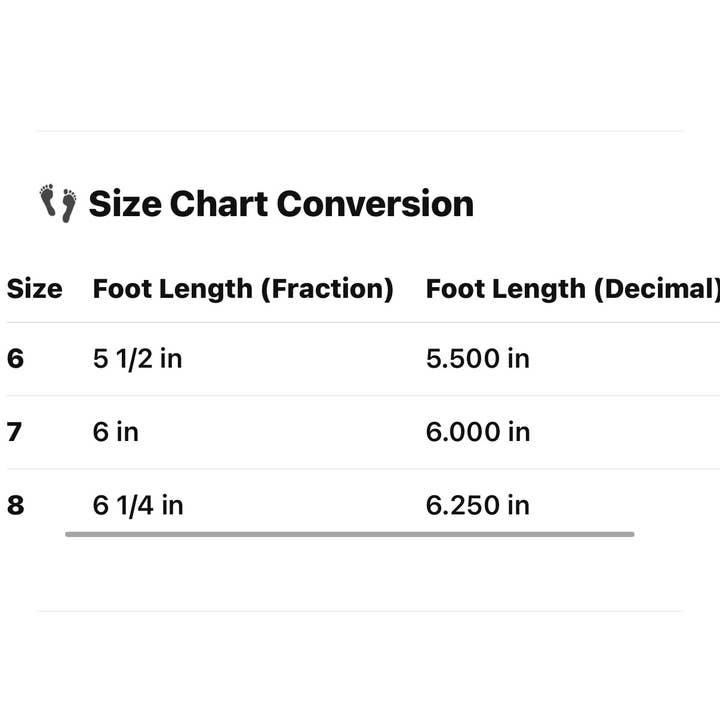Click size 7 in the Size column

point(15,432)
